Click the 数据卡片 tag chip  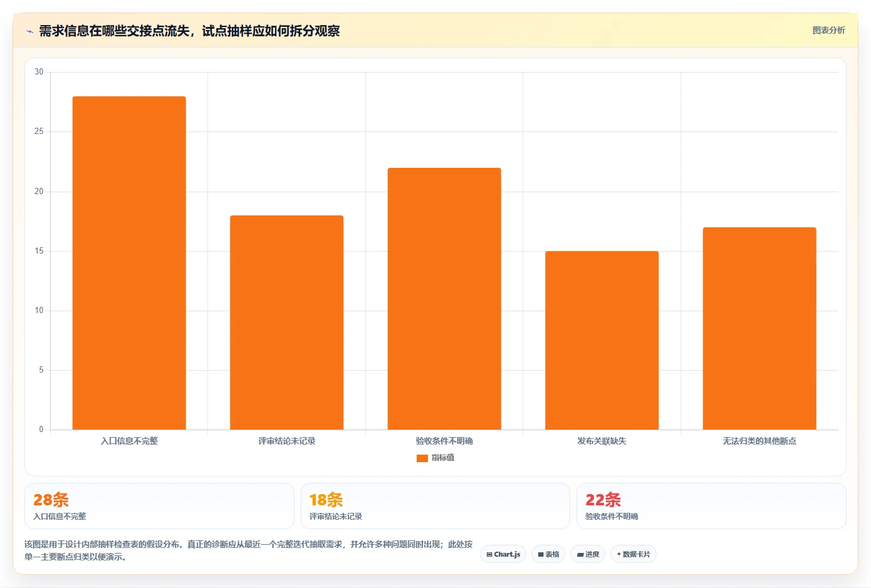(634, 554)
